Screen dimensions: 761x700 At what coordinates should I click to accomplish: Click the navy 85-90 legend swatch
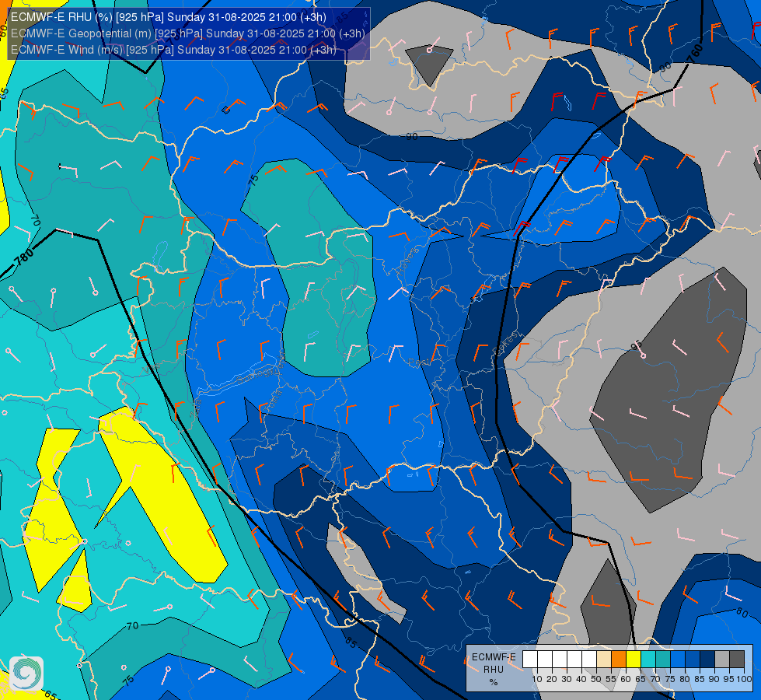tap(707, 660)
